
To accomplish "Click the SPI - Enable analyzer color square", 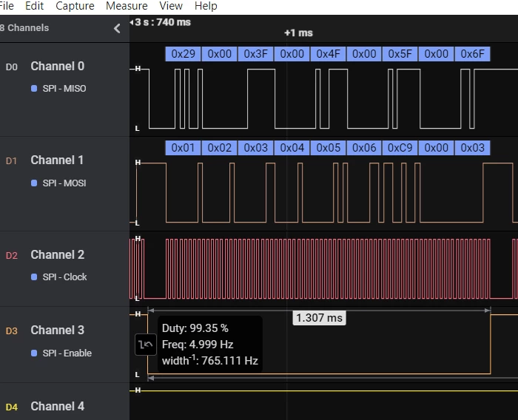I will click(x=34, y=353).
